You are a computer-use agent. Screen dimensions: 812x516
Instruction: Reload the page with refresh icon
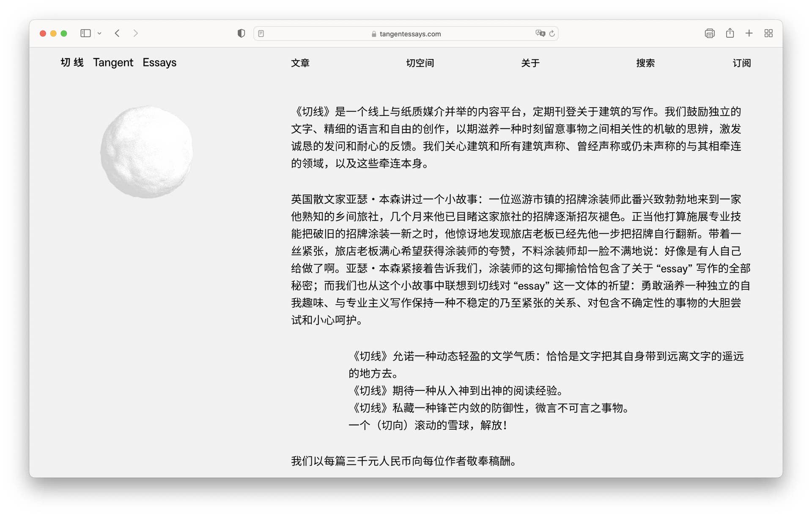pyautogui.click(x=552, y=33)
